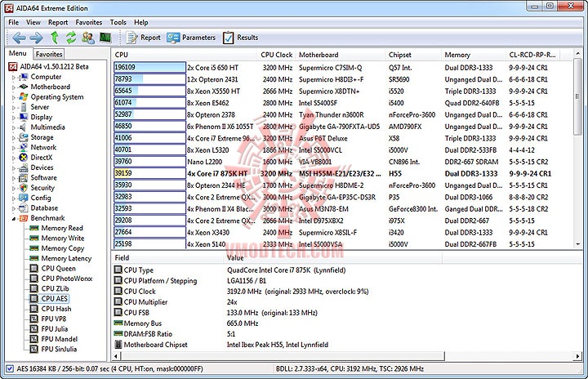The height and width of the screenshot is (379, 588).
Task: Select the Database icon in tree
Action: [x=24, y=208]
